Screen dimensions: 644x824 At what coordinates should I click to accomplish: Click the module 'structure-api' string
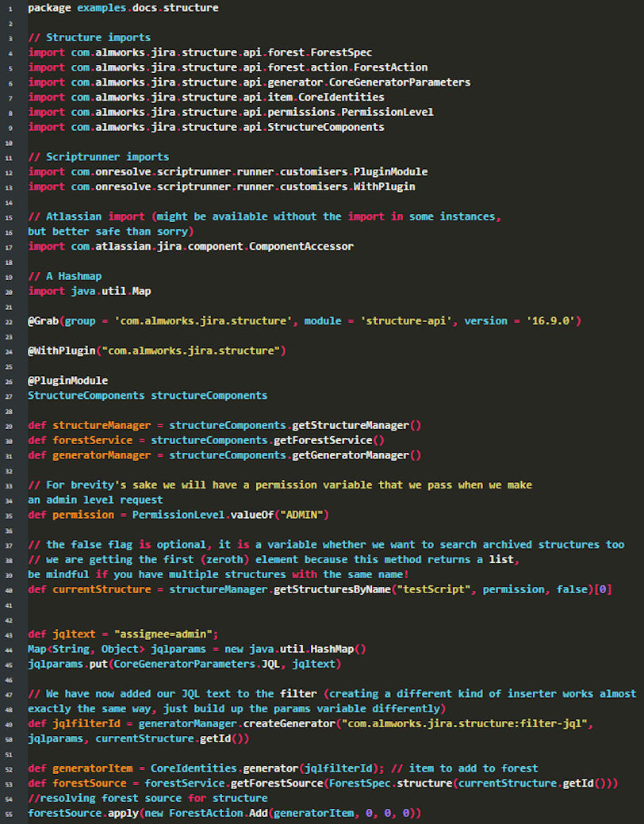point(406,320)
